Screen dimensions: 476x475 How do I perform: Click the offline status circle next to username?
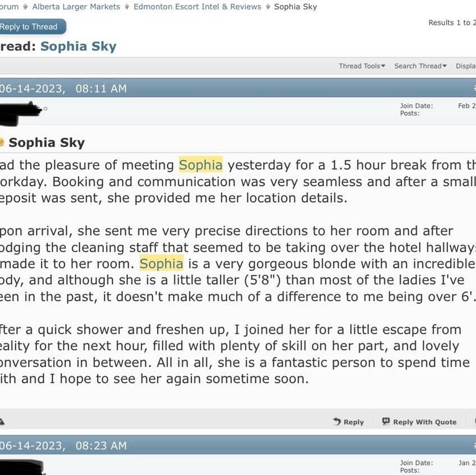45,109
